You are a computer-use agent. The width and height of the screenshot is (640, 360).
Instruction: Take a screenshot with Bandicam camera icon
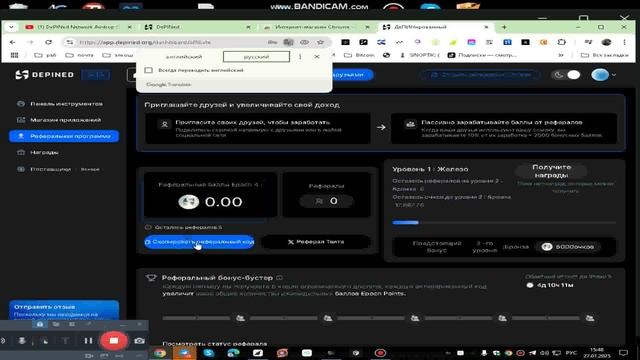coord(139,340)
